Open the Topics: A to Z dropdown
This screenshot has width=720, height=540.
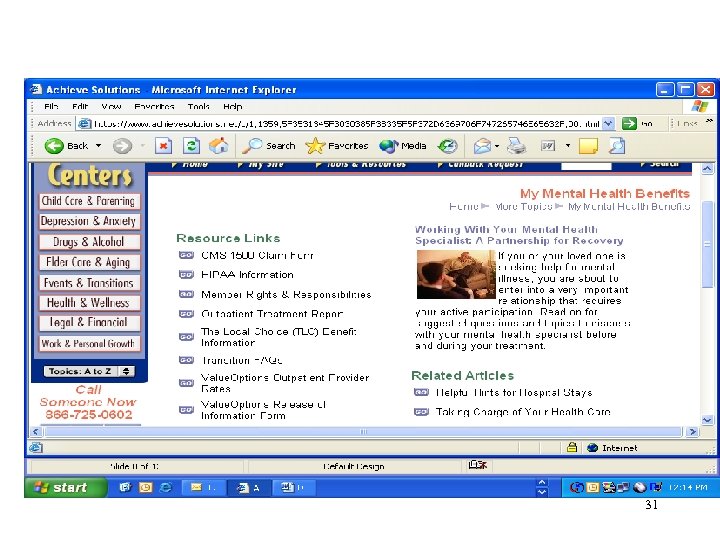(x=89, y=371)
